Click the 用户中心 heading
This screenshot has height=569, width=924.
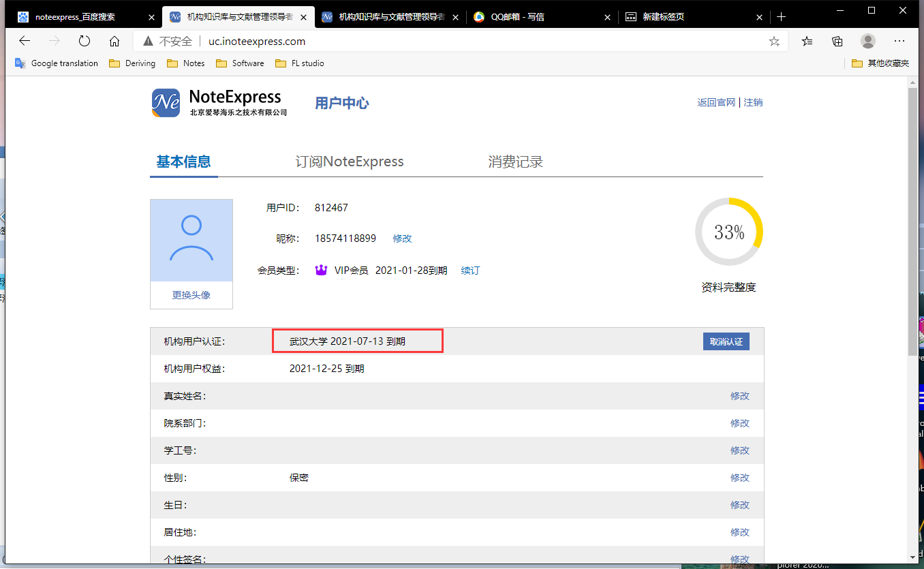(x=342, y=103)
